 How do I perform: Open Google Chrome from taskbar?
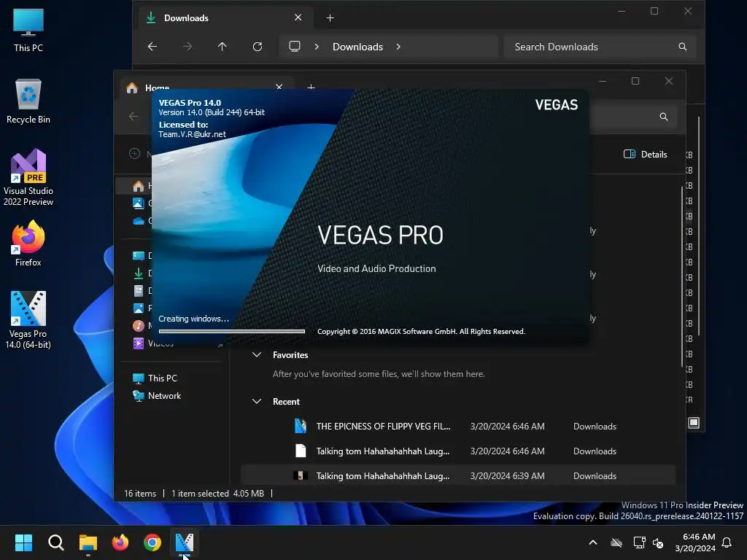[152, 542]
